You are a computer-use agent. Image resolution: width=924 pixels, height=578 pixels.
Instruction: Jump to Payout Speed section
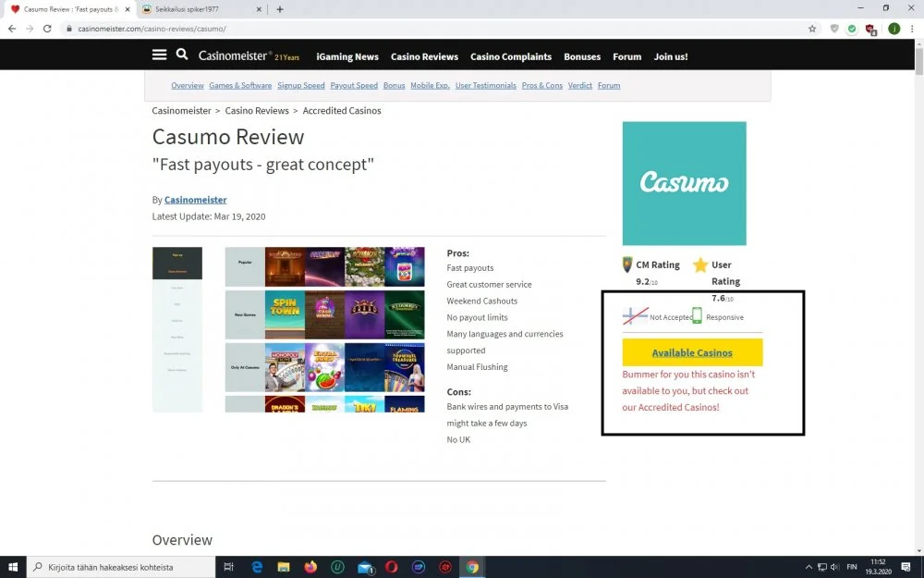pos(354,85)
